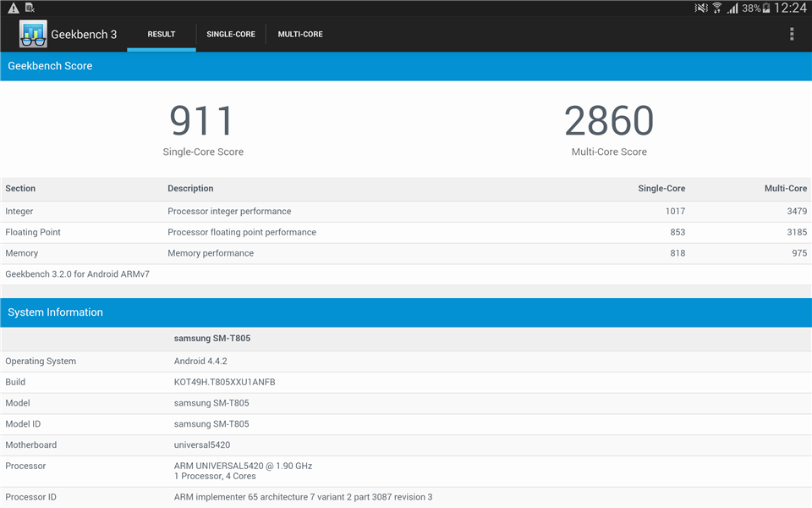The image size is (812, 508).
Task: Tap the Geekbench Score section header
Action: tap(406, 66)
